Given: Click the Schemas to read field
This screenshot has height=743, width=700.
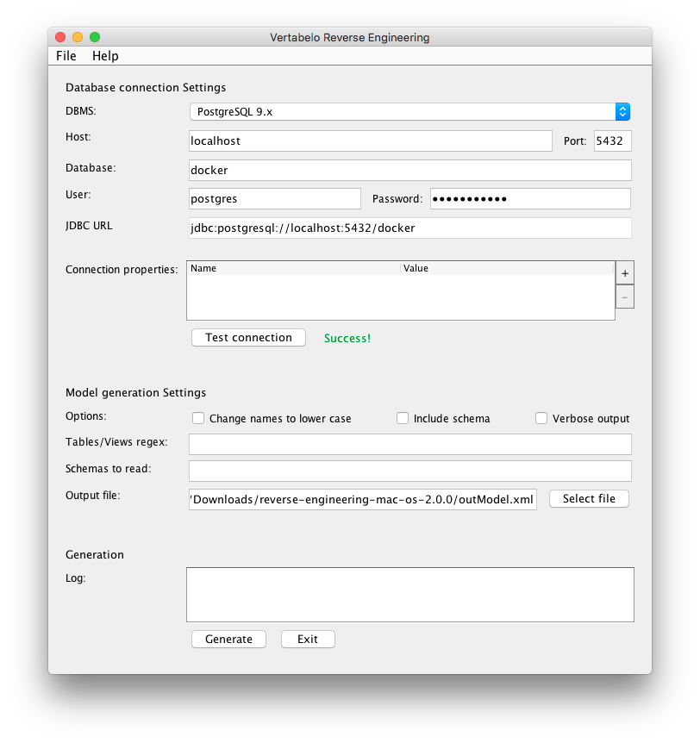Looking at the screenshot, I should [x=410, y=471].
